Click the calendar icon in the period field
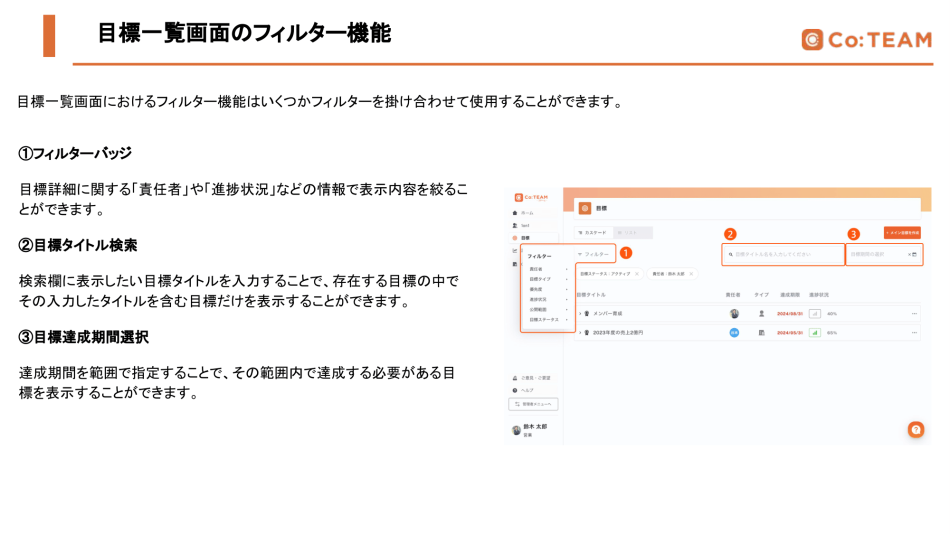 point(913,254)
